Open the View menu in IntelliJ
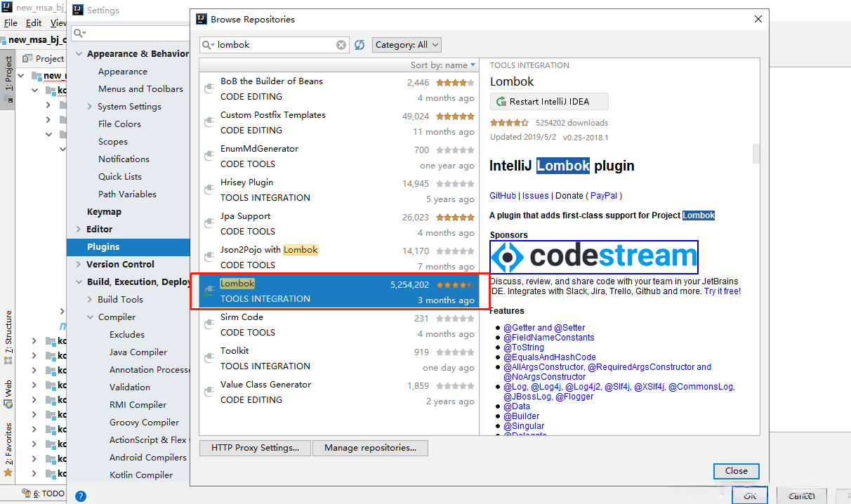This screenshot has width=851, height=504. 59,23
